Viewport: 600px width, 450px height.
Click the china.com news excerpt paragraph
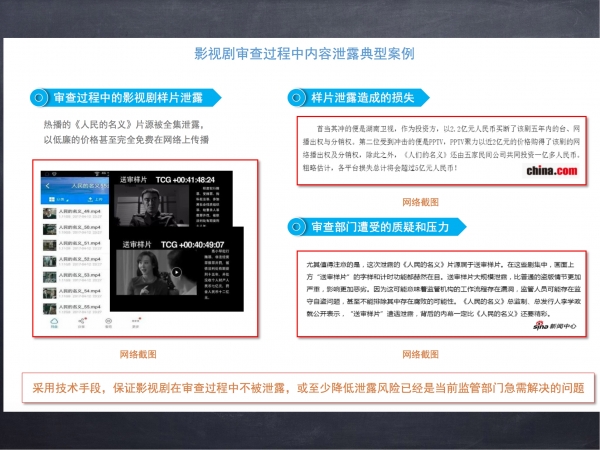(x=441, y=148)
